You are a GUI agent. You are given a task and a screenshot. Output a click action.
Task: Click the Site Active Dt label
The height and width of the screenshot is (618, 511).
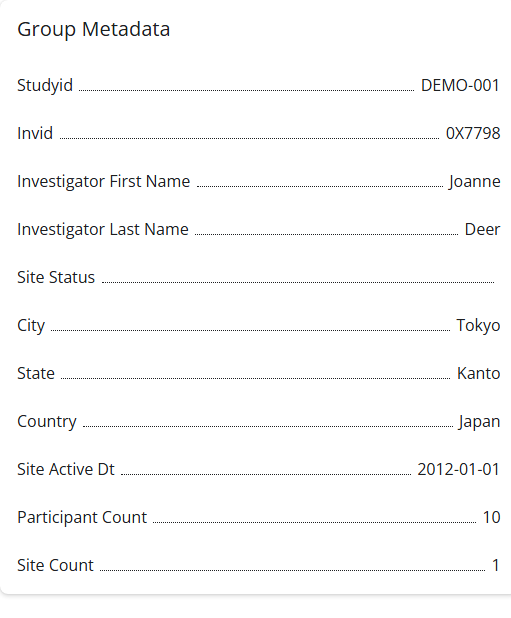pos(66,469)
